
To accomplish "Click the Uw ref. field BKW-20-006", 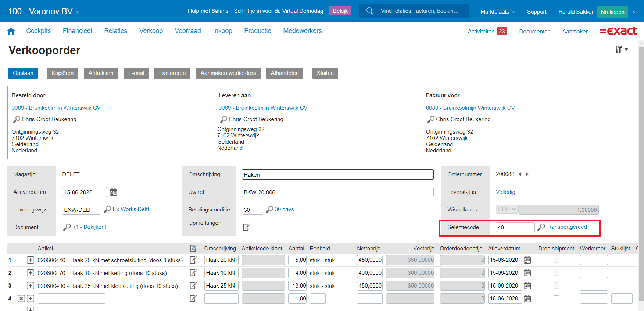I will point(338,192).
